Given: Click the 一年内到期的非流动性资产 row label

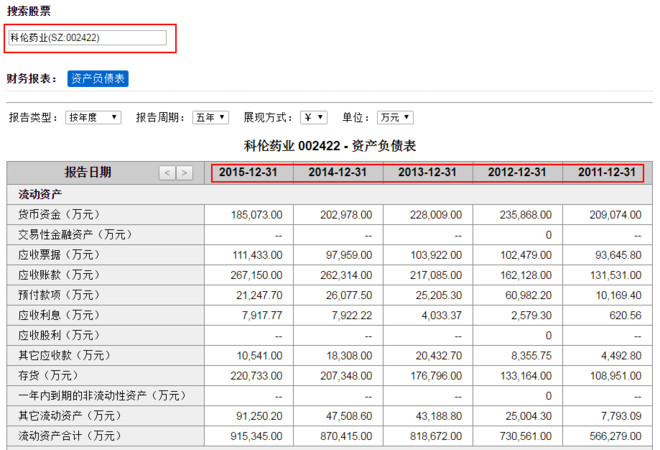Looking at the screenshot, I should tap(102, 396).
